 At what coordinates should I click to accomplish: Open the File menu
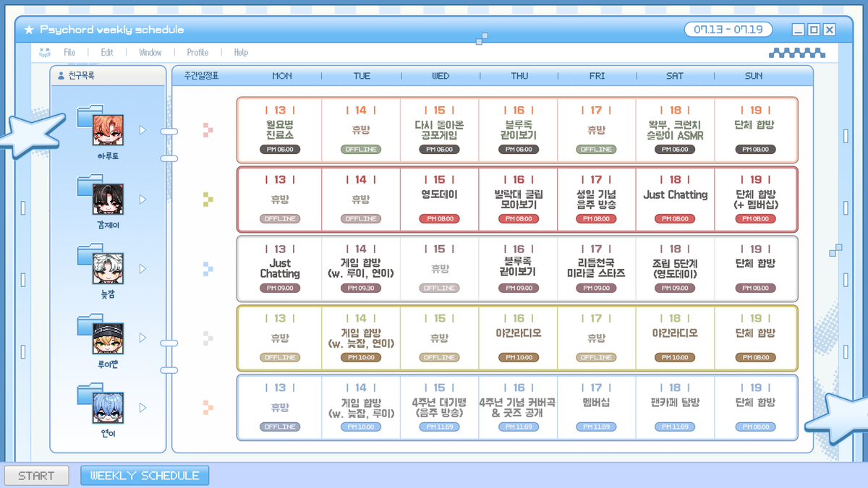pos(69,52)
